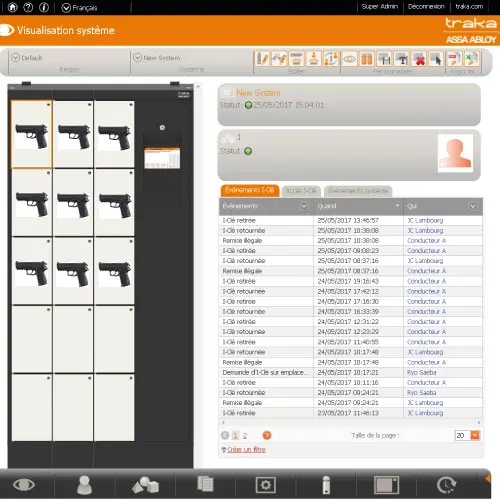Click the red X delete toolbar icon
This screenshot has width=500, height=500.
click(x=419, y=59)
